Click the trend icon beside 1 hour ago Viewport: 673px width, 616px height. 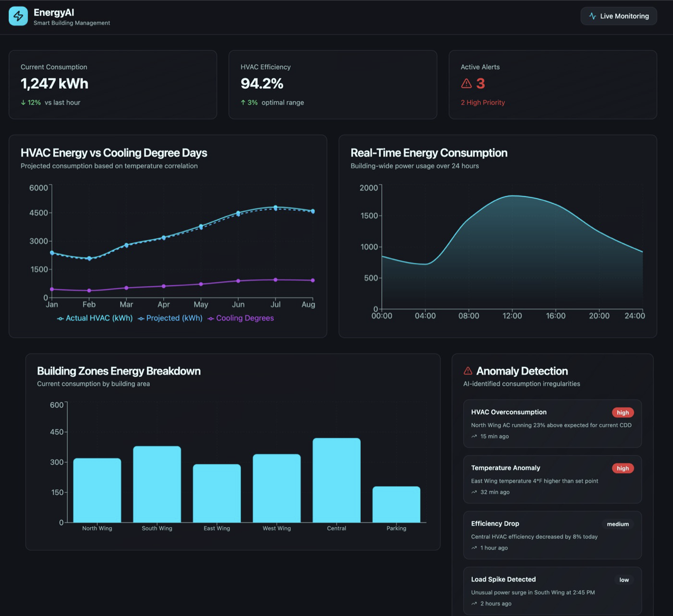coord(474,548)
